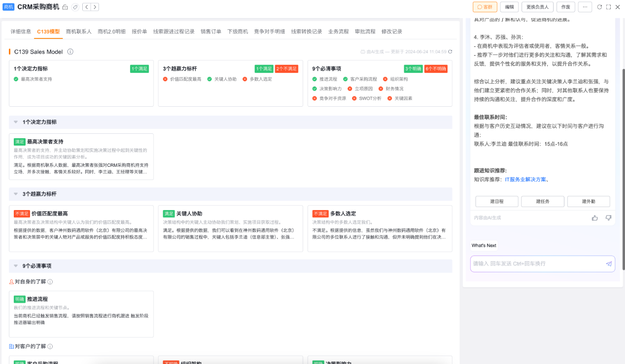Image resolution: width=625 pixels, height=364 pixels.
Task: Open the 多数人选定 detail card
Action: click(x=380, y=228)
